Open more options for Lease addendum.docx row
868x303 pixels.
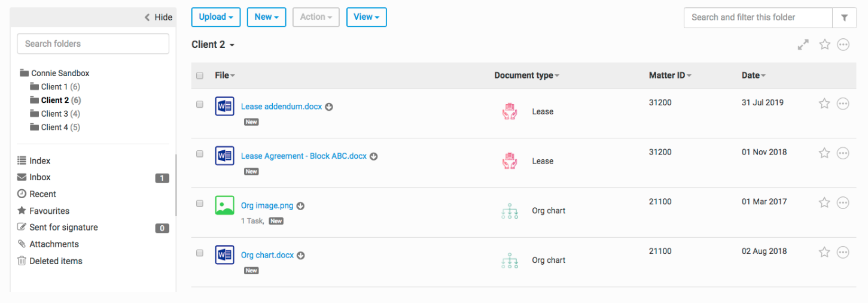tap(843, 104)
